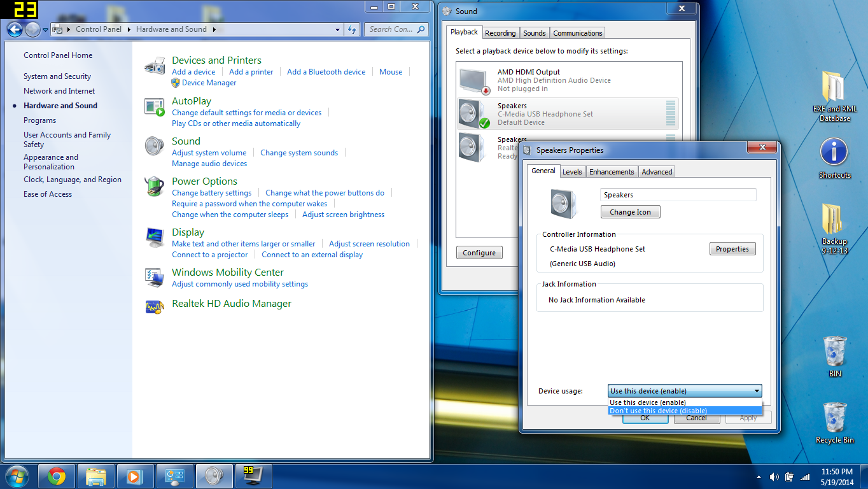Open the Advanced tab in Speakers Properties
Image resolution: width=868 pixels, height=489 pixels.
[x=657, y=172]
